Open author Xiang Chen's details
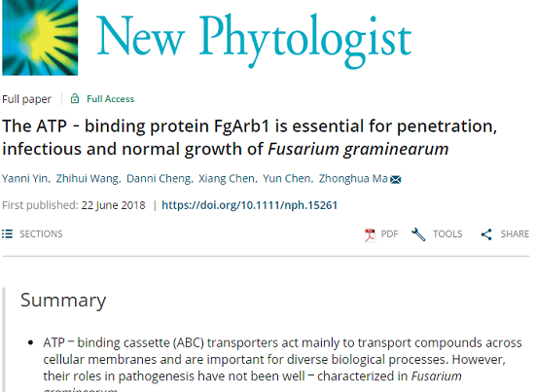Viewport: 535px width, 392px height. (x=227, y=178)
